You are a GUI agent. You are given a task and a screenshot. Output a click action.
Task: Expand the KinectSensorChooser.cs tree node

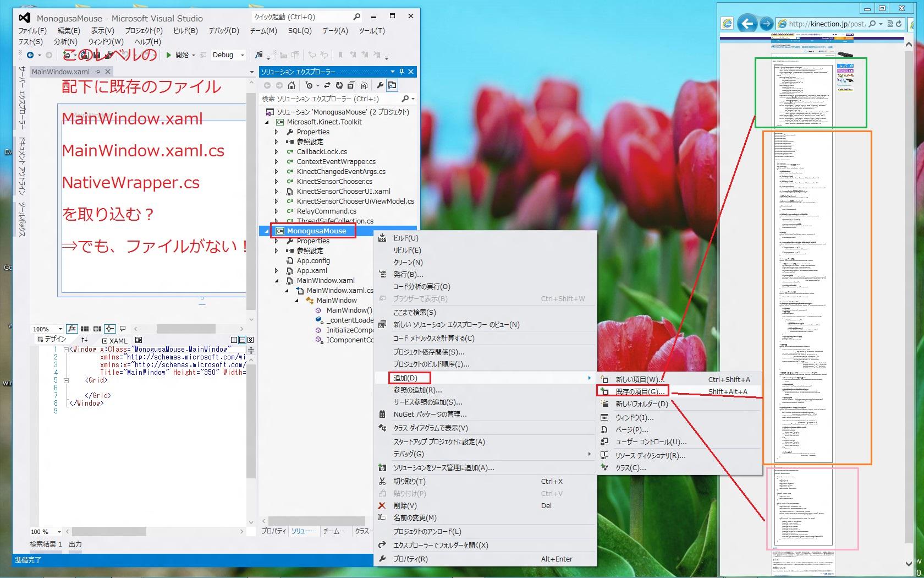(277, 182)
